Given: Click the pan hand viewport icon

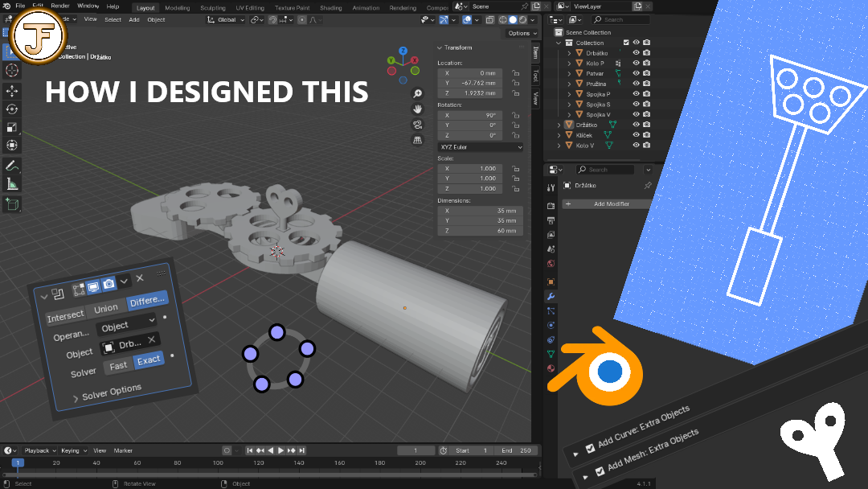Looking at the screenshot, I should (418, 109).
